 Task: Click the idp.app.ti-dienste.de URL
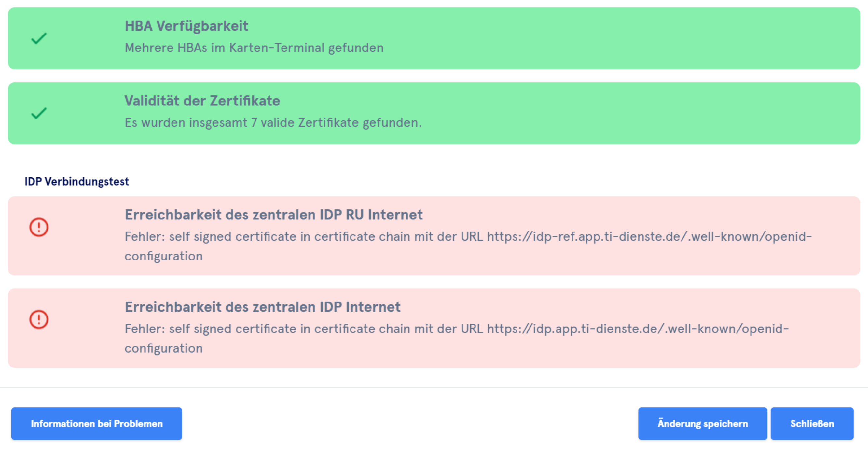click(638, 329)
